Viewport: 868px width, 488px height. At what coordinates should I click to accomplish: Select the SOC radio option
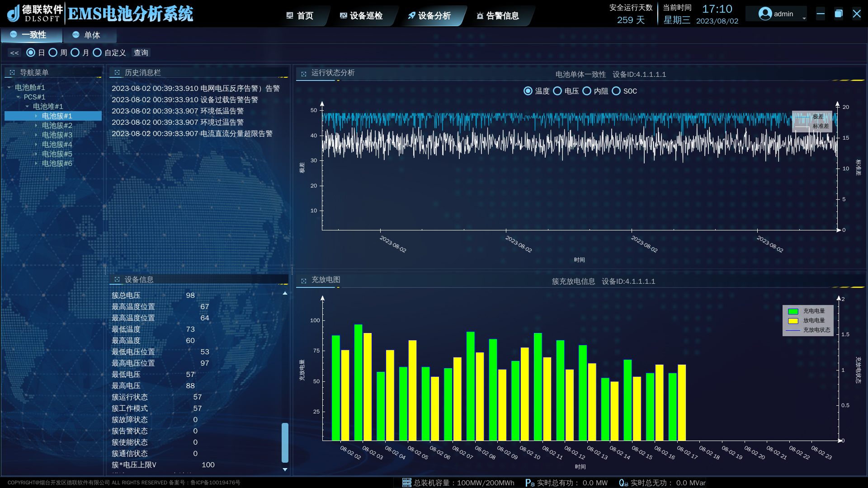(x=616, y=91)
